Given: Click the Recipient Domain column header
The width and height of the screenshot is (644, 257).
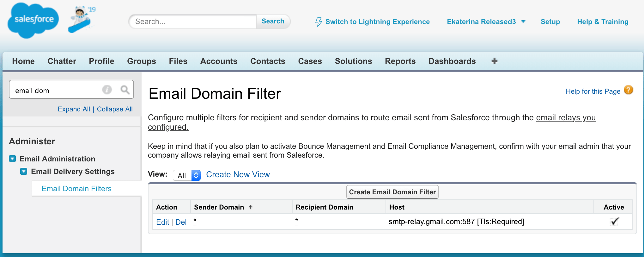Looking at the screenshot, I should coord(324,207).
